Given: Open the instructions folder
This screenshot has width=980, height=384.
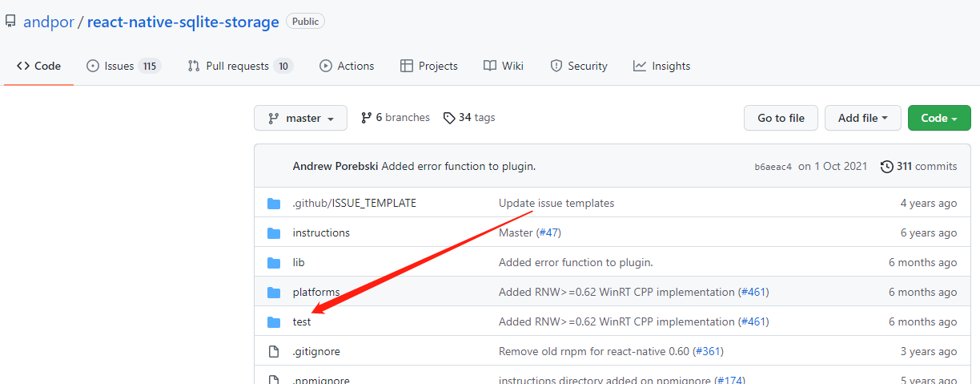Looking at the screenshot, I should (321, 232).
